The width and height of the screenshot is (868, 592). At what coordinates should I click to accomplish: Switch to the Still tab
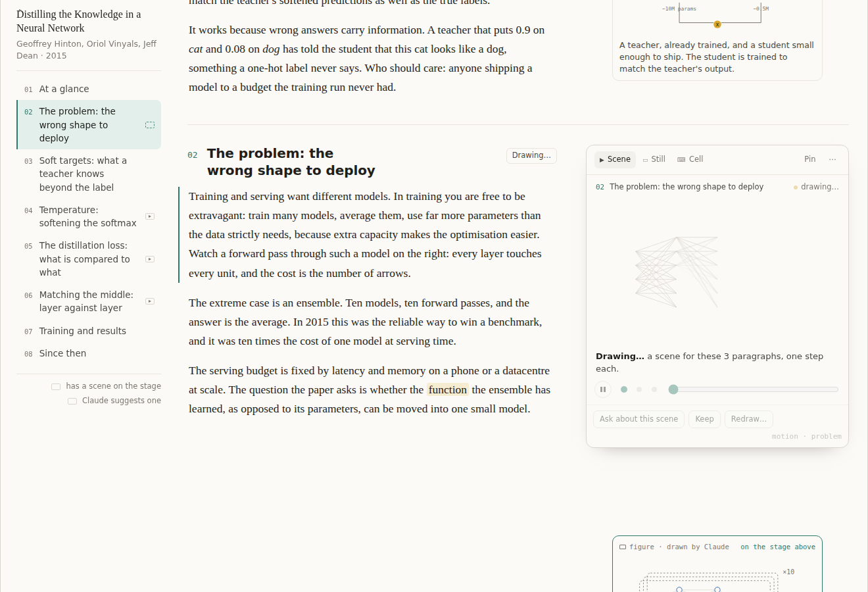pyautogui.click(x=654, y=159)
